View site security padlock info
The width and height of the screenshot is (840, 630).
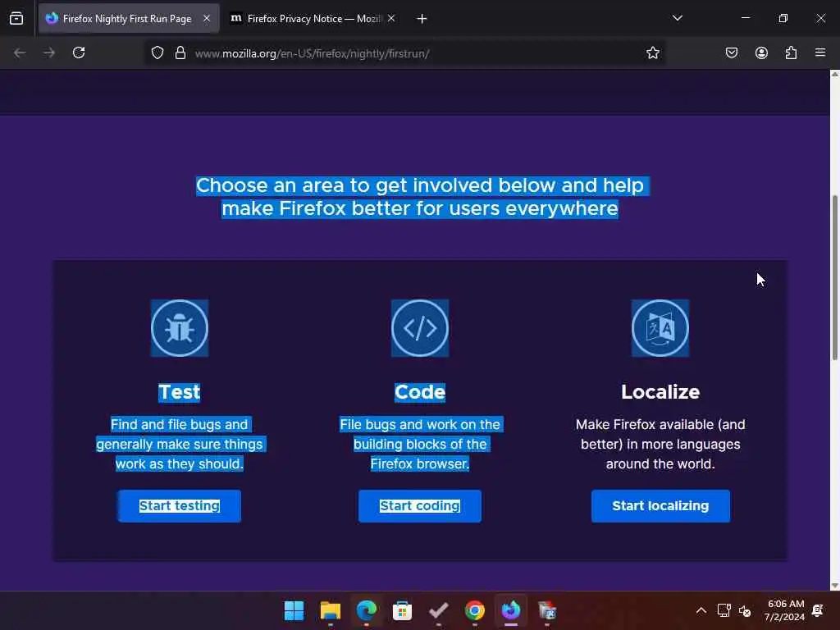click(180, 52)
